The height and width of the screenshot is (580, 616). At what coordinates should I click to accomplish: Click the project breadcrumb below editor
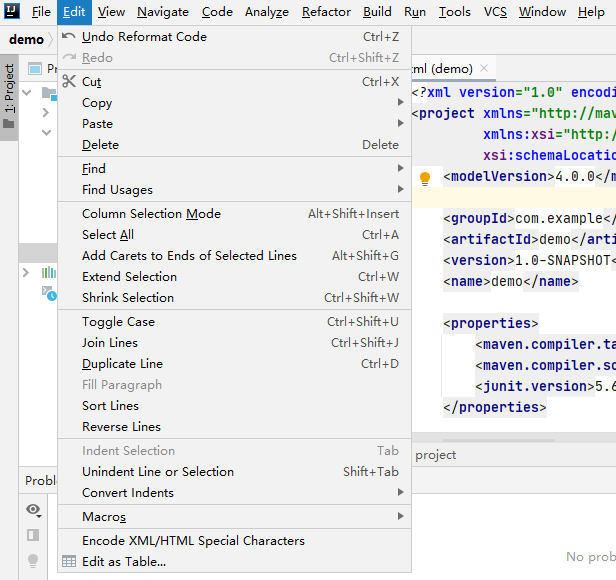[x=436, y=455]
